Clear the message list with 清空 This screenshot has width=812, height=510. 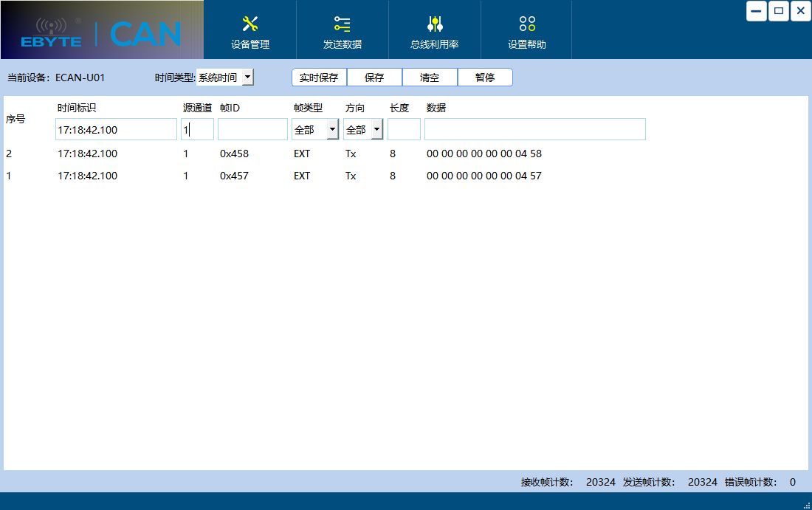click(430, 77)
